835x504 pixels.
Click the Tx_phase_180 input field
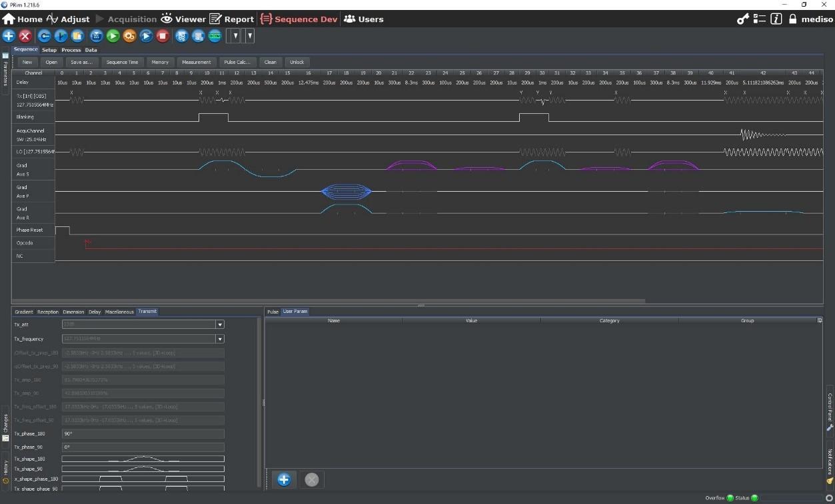[x=143, y=433]
